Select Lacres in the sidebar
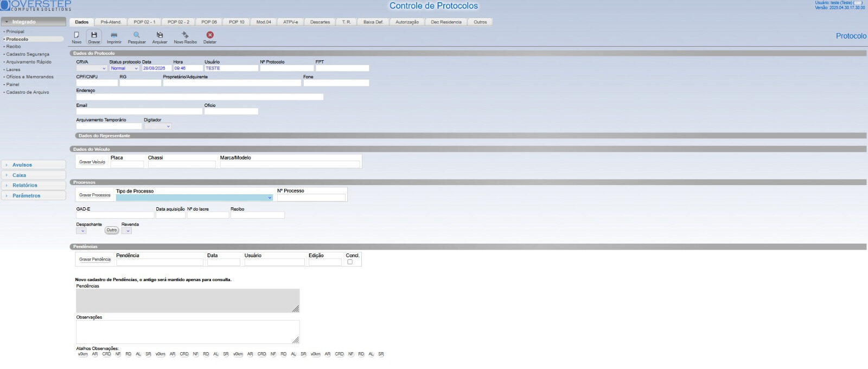The height and width of the screenshot is (369, 868). coord(13,69)
